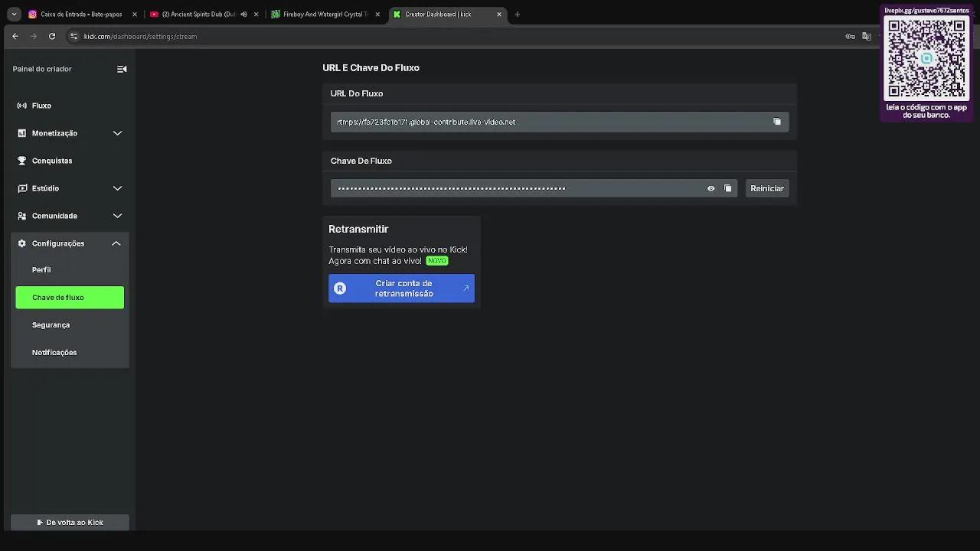
Task: Open the translate page icon
Action: [867, 36]
